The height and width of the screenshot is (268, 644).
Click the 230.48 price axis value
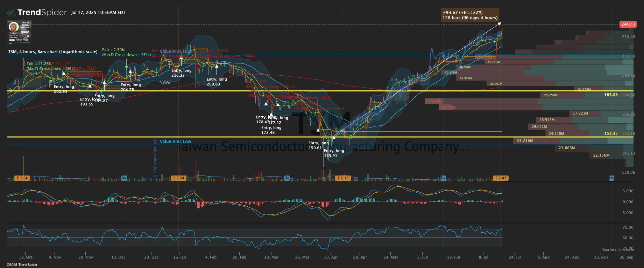pyautogui.click(x=628, y=37)
